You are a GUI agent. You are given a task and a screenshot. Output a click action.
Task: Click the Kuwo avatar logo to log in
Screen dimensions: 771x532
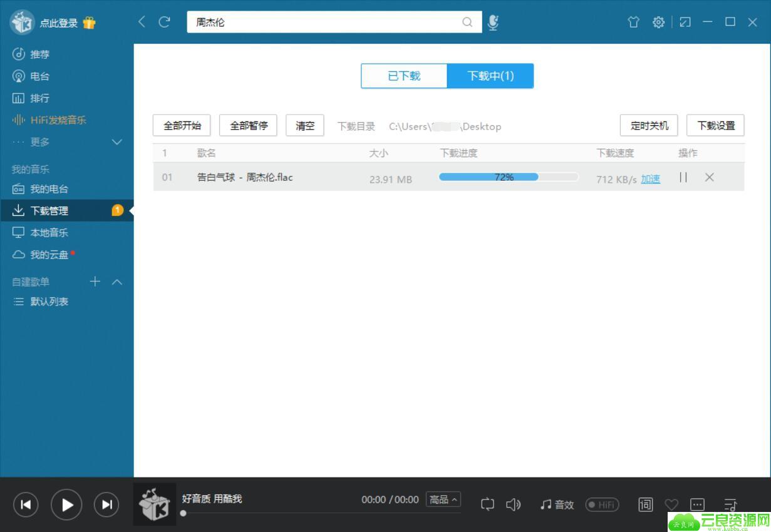[22, 23]
